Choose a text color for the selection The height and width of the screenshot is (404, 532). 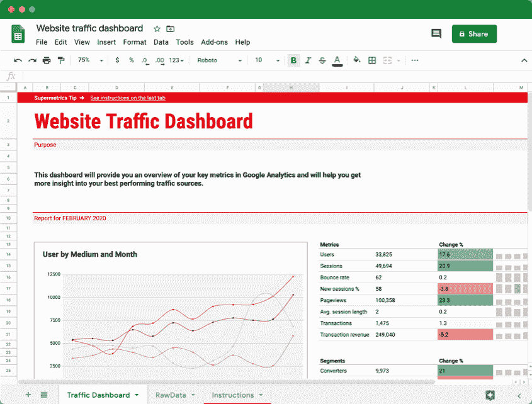coord(337,60)
